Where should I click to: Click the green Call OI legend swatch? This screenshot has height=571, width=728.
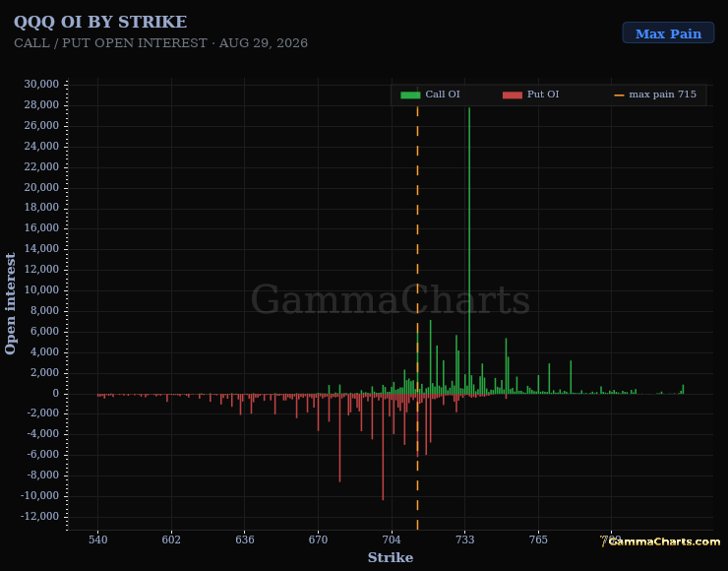410,95
